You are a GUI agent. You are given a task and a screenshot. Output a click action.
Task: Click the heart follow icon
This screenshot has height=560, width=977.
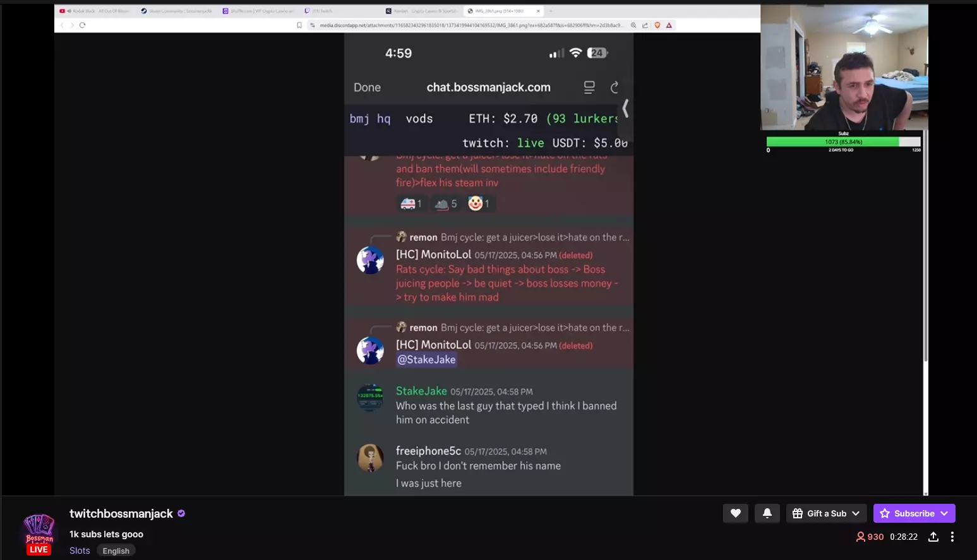coord(735,513)
